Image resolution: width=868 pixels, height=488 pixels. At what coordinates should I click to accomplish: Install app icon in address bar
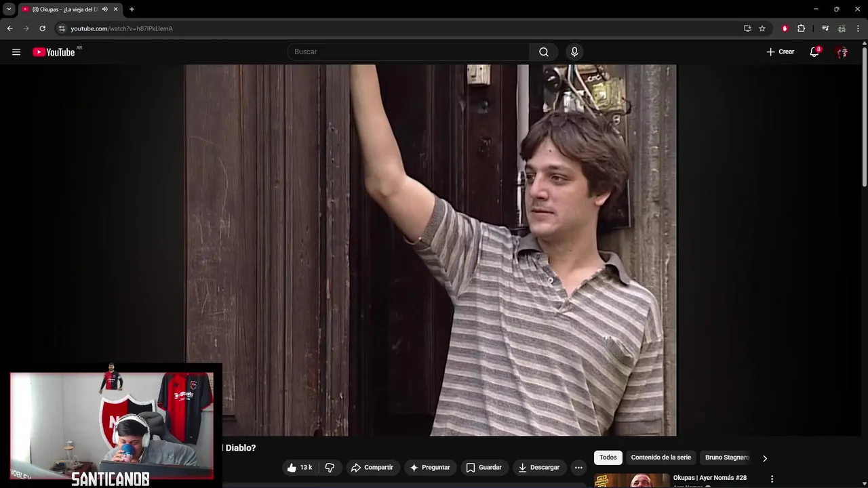pyautogui.click(x=747, y=28)
